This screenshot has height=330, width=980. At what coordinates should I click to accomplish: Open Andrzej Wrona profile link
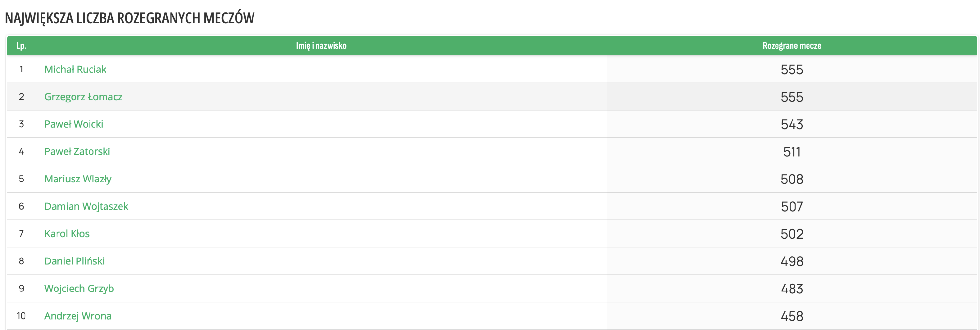(78, 316)
